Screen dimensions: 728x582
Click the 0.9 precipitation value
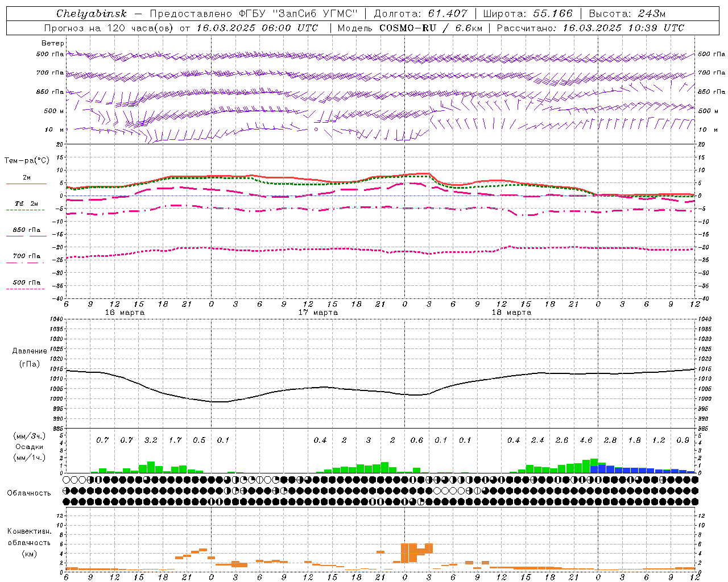coord(683,440)
